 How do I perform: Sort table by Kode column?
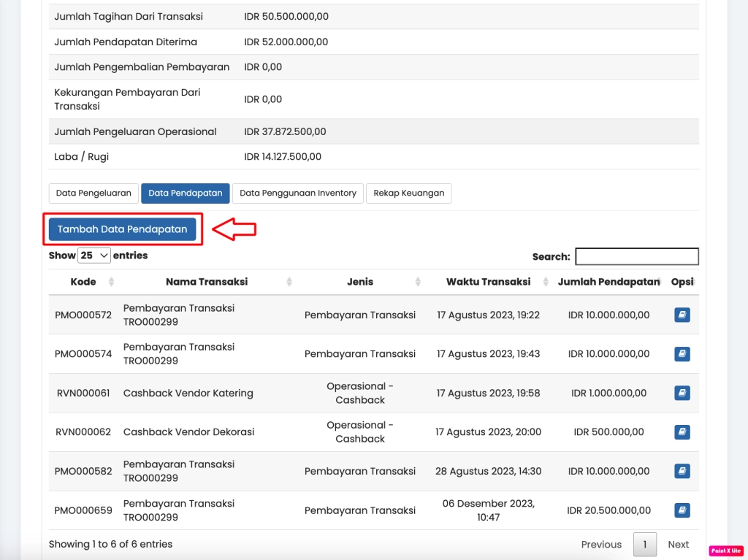point(83,282)
